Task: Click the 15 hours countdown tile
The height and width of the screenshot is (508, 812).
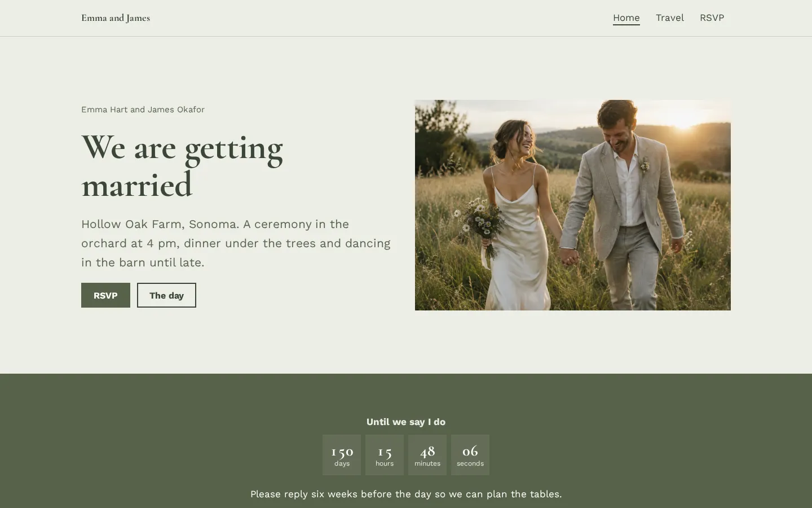Action: 385,455
